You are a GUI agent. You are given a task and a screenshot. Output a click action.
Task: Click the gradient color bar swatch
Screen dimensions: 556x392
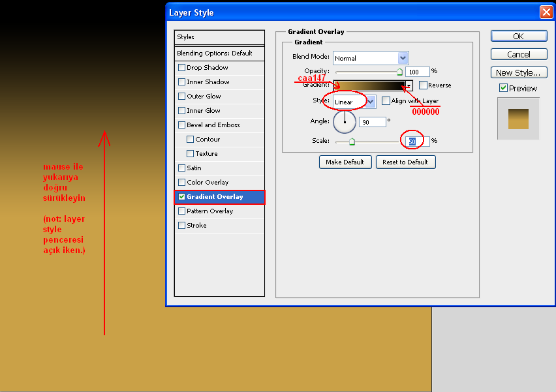(369, 85)
